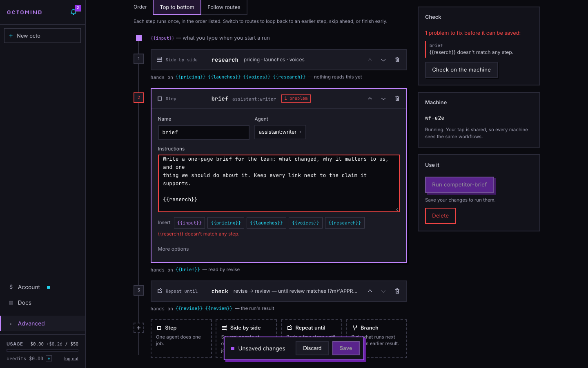The height and width of the screenshot is (368, 588).
Task: Move the check step up
Action: 370,291
